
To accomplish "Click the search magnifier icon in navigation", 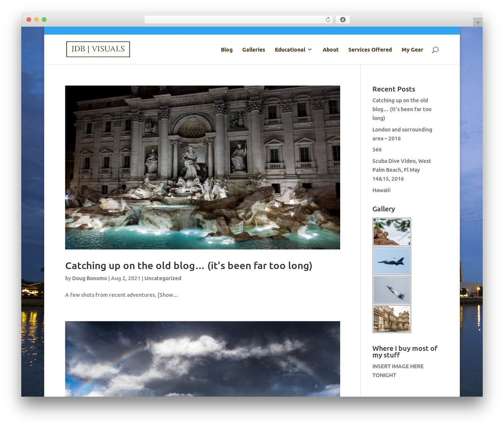I will (x=435, y=50).
